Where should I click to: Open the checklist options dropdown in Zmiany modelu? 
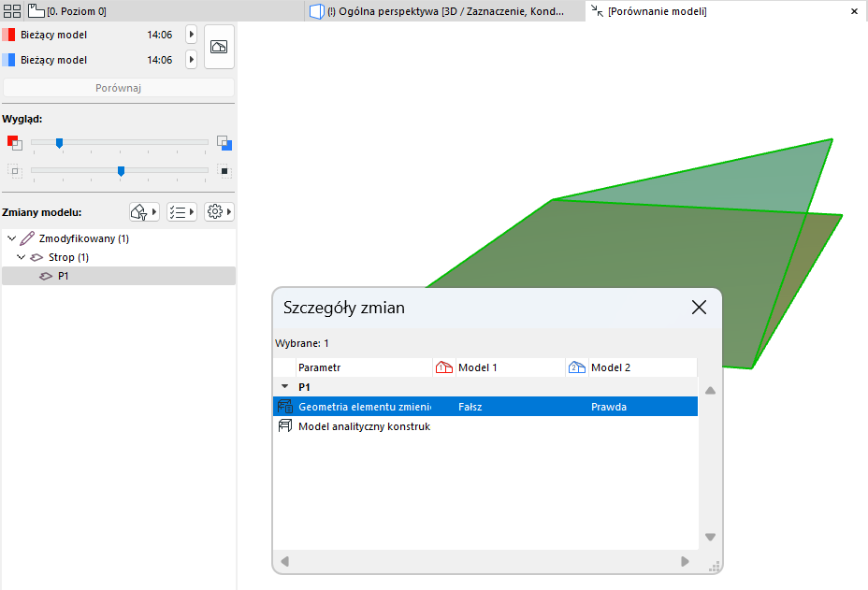[x=182, y=211]
